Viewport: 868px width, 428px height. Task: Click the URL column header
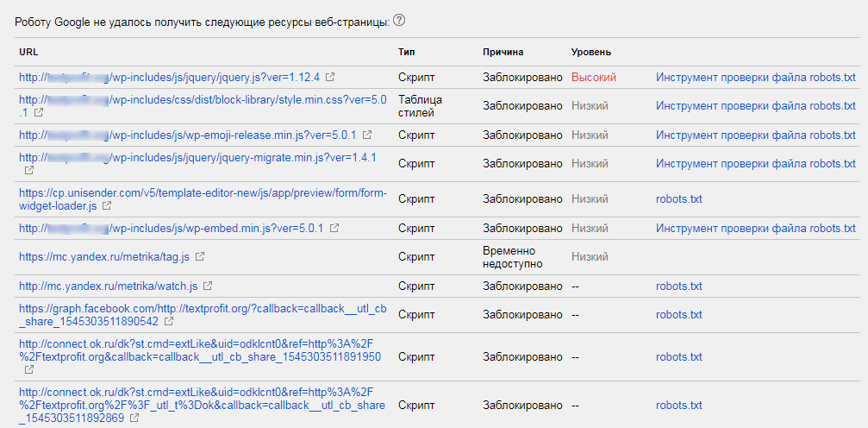[x=28, y=52]
